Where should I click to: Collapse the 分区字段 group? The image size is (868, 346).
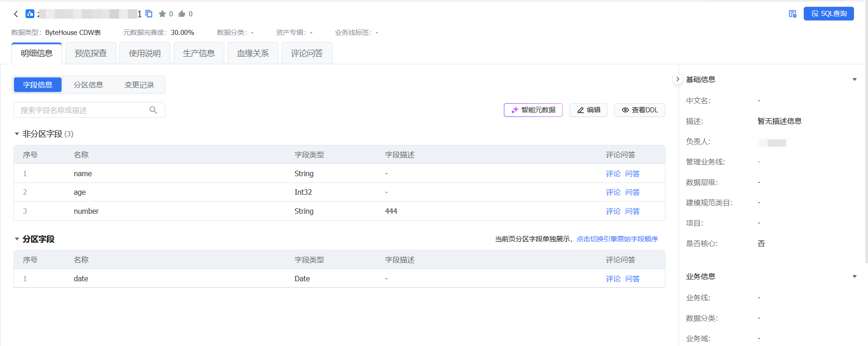[17, 239]
